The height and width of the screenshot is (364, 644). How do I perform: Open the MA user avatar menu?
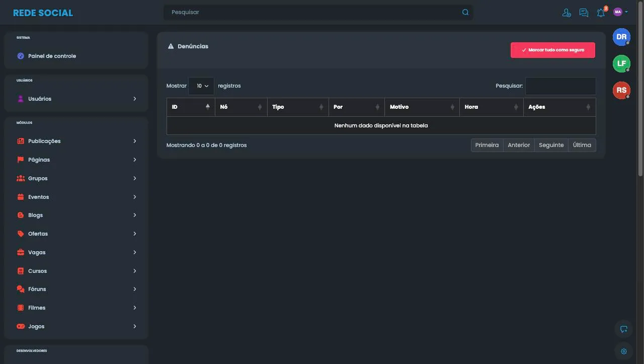pos(620,12)
